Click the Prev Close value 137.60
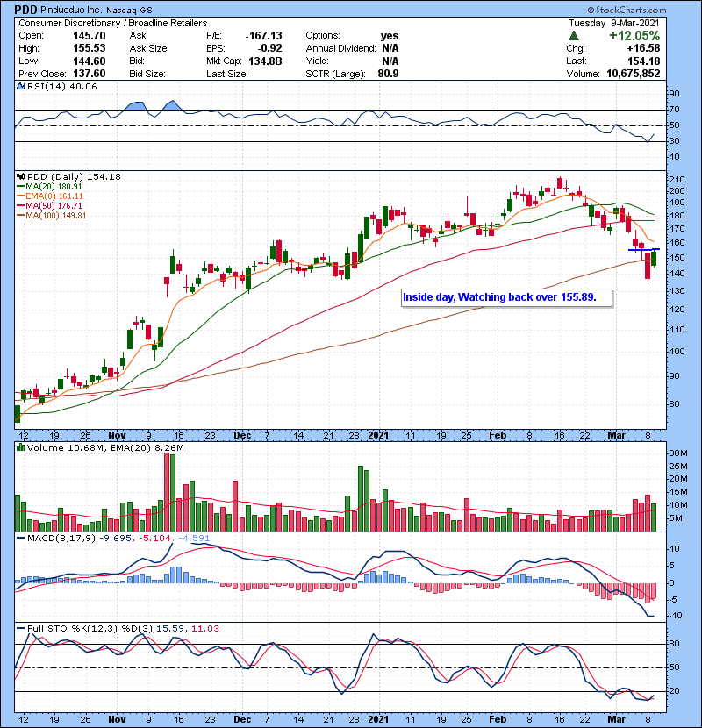Viewport: 702px width, 728px height. 90,74
